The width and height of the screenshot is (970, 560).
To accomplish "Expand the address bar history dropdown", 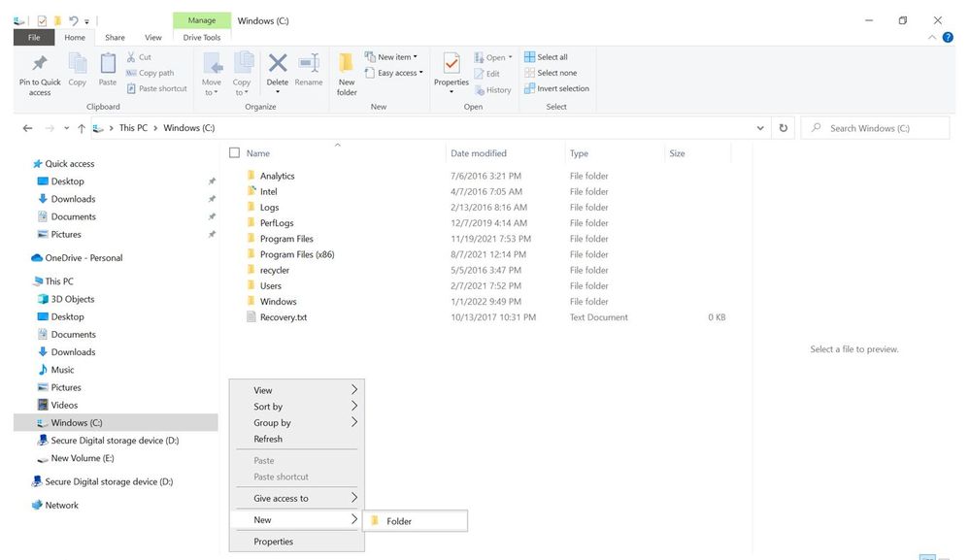I will [x=760, y=128].
